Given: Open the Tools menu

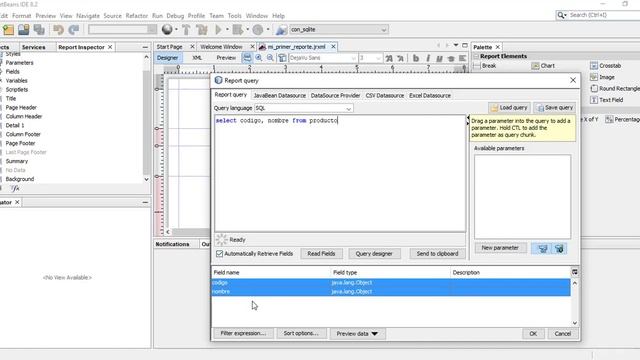Looking at the screenshot, I should (235, 16).
